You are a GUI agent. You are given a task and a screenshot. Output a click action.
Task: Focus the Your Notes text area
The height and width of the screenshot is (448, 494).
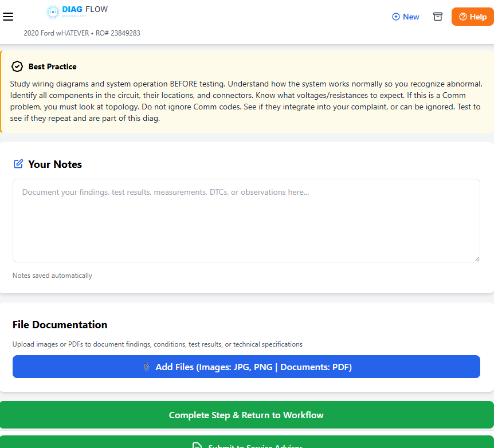pos(246,221)
